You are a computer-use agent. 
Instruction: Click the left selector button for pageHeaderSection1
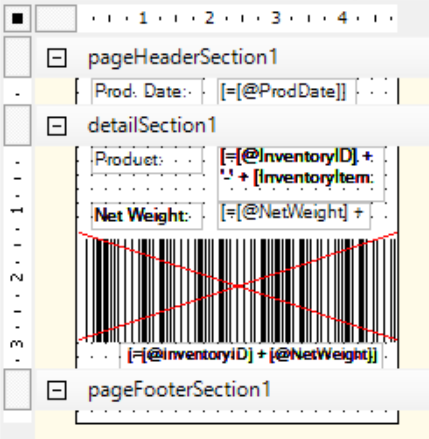(17, 57)
